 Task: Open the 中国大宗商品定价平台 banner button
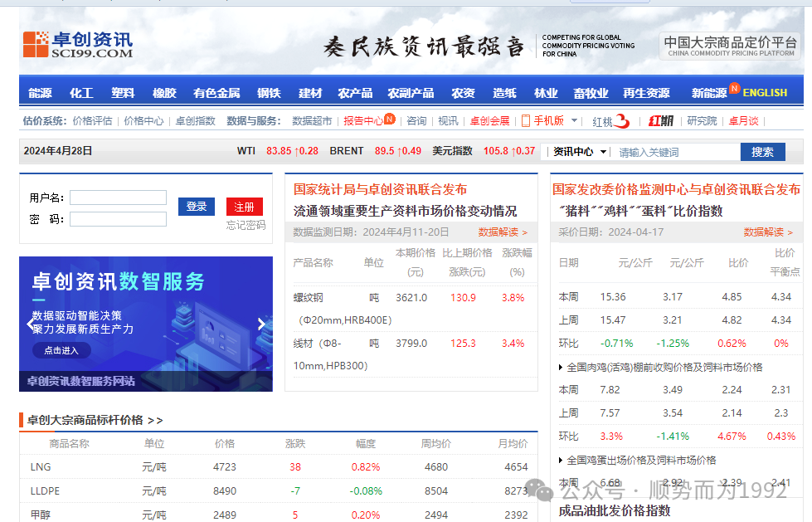click(x=730, y=46)
